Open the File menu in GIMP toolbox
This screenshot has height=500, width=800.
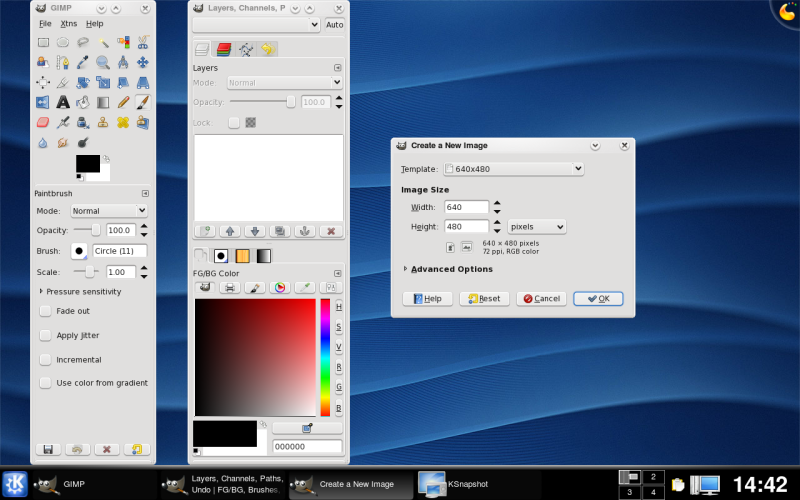point(45,23)
